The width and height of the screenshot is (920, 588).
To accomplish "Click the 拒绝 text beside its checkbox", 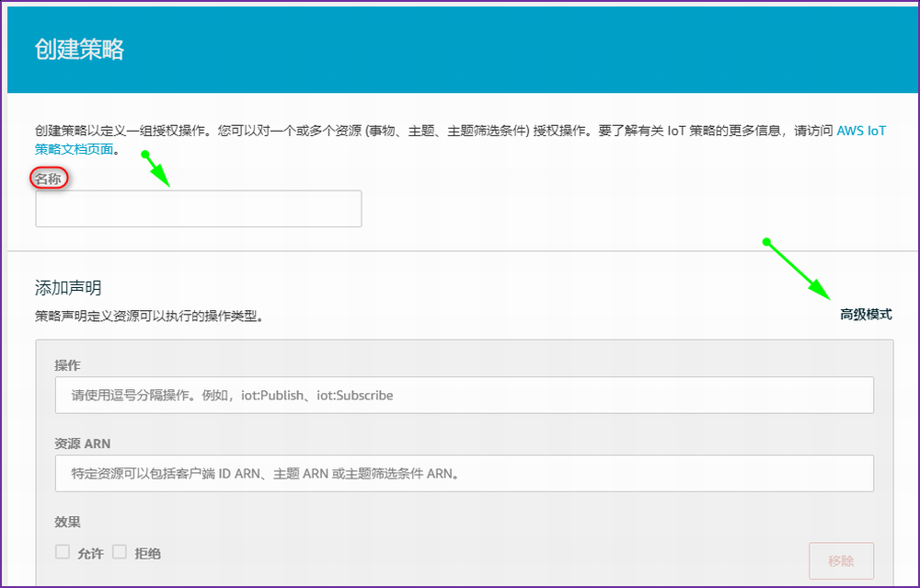I will 147,553.
